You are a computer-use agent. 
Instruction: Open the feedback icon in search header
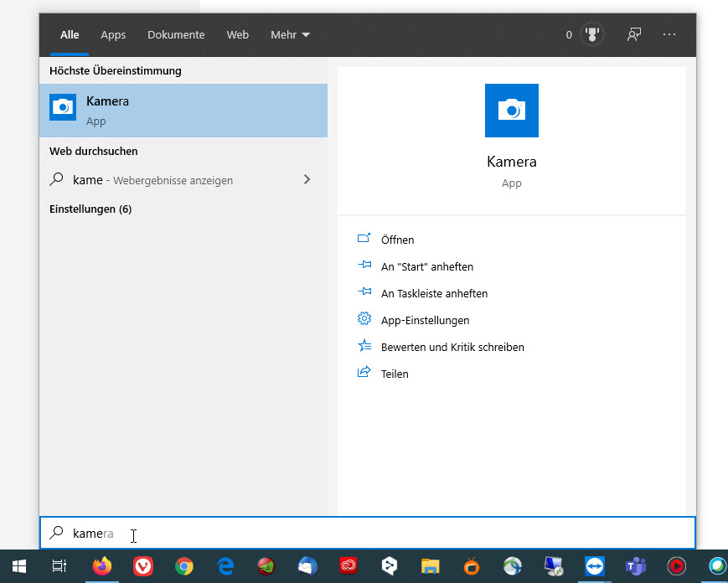(634, 35)
